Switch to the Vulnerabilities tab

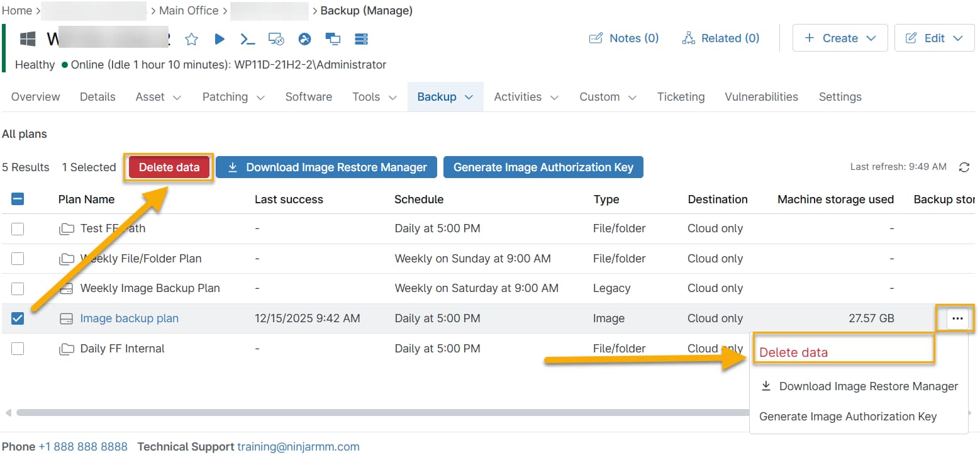click(x=761, y=97)
